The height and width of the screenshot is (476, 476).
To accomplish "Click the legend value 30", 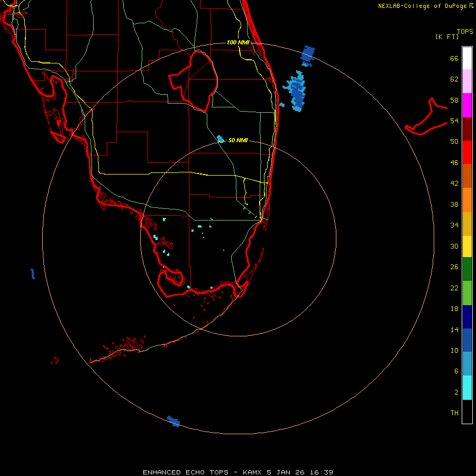I will pyautogui.click(x=454, y=246).
